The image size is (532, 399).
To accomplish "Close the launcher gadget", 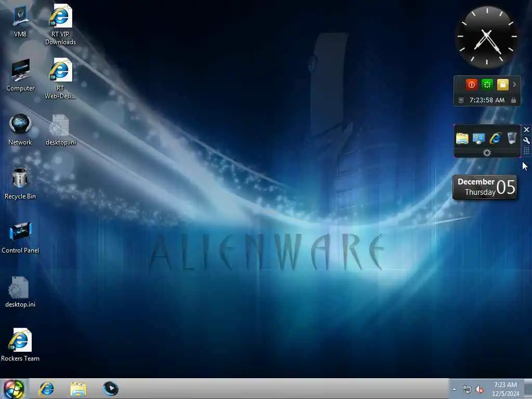I will pyautogui.click(x=527, y=129).
